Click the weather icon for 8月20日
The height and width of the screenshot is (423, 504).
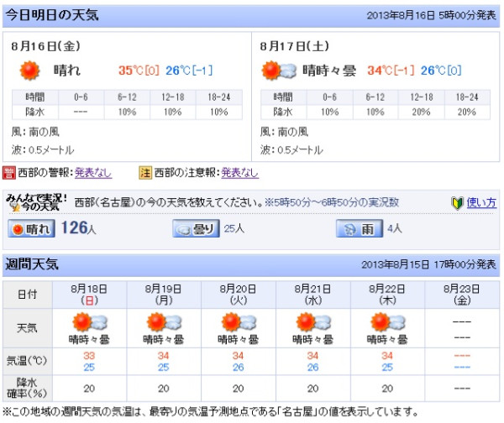239,321
